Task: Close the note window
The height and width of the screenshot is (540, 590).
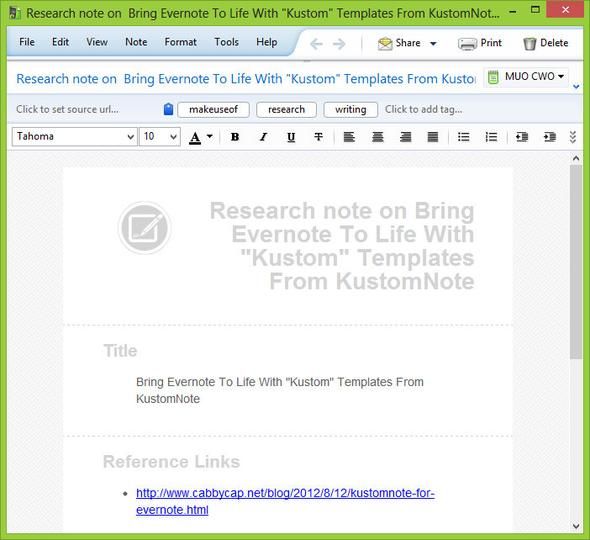Action: (x=565, y=10)
